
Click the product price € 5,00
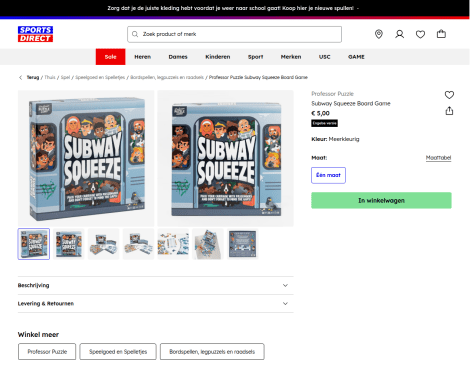(320, 113)
